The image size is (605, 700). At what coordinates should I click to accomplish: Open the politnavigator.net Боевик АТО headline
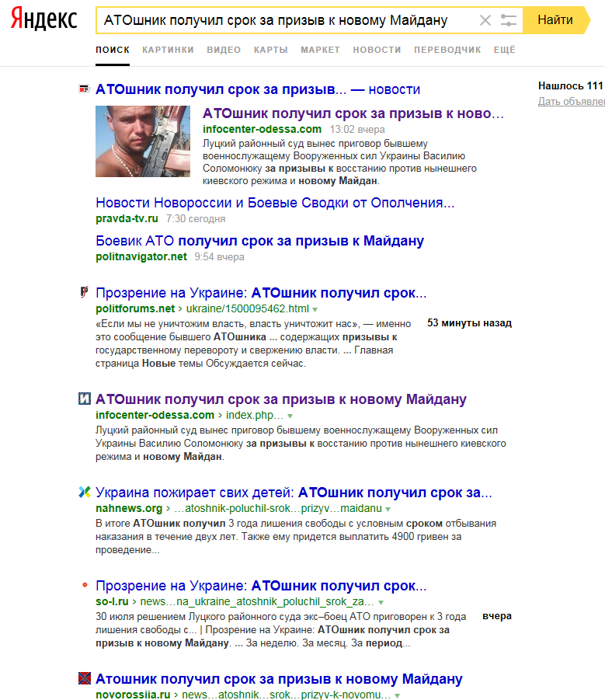pos(259,241)
